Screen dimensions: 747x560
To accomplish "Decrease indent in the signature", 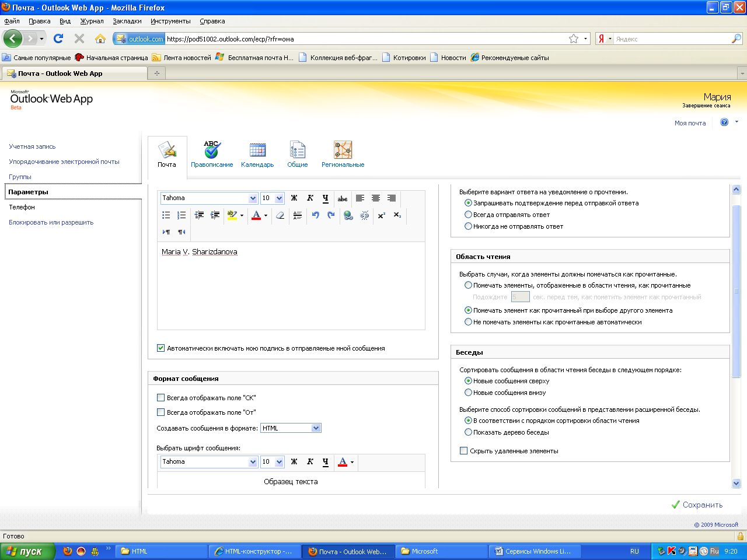I will tap(199, 215).
